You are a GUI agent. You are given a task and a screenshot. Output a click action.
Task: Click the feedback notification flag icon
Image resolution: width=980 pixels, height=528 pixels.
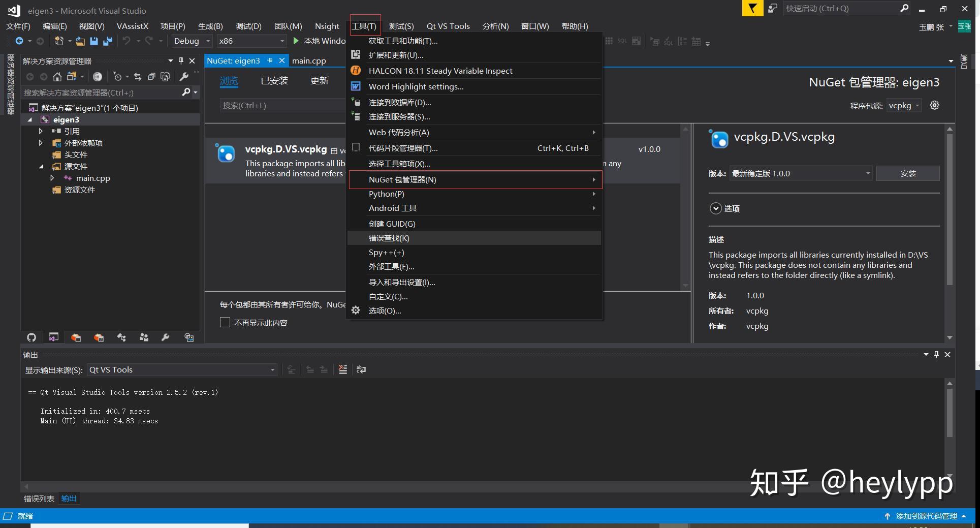[x=752, y=9]
